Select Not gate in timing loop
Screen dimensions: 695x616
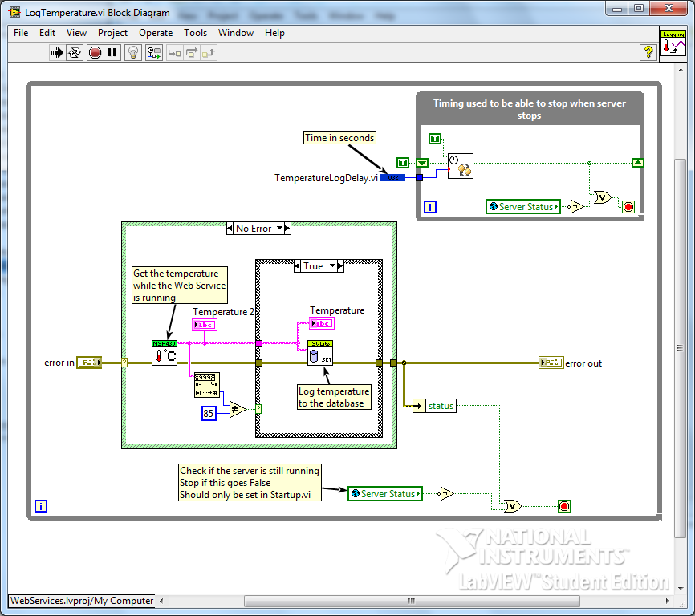pyautogui.click(x=578, y=207)
